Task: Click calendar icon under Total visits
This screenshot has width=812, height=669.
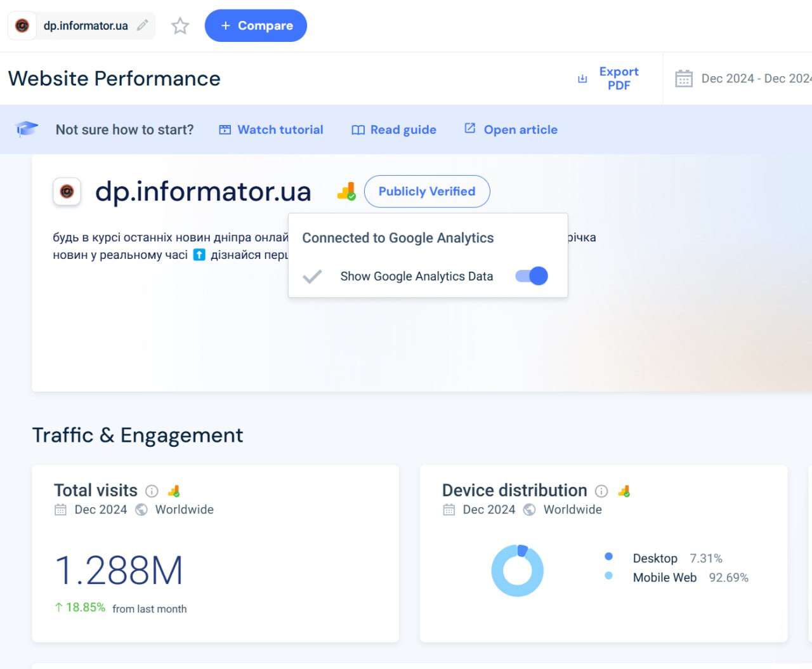Action: click(60, 510)
